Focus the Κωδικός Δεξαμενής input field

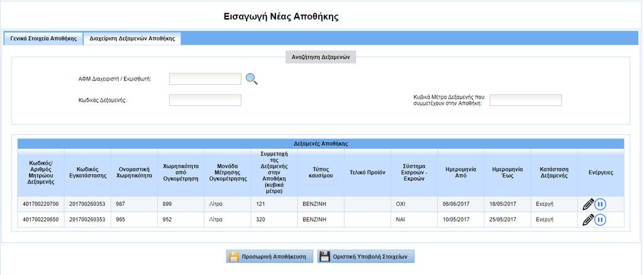(x=206, y=100)
